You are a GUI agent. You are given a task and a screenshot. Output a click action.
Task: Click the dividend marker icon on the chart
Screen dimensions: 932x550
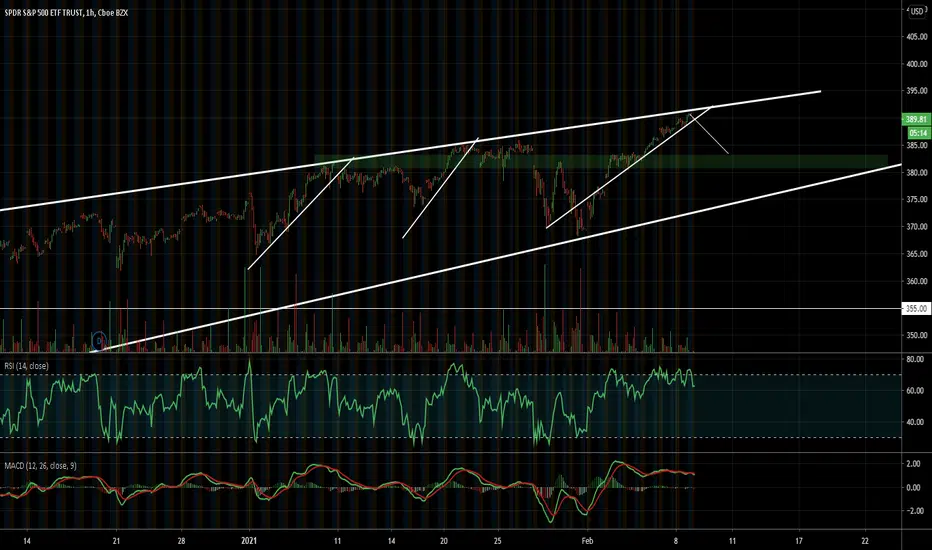[x=99, y=340]
